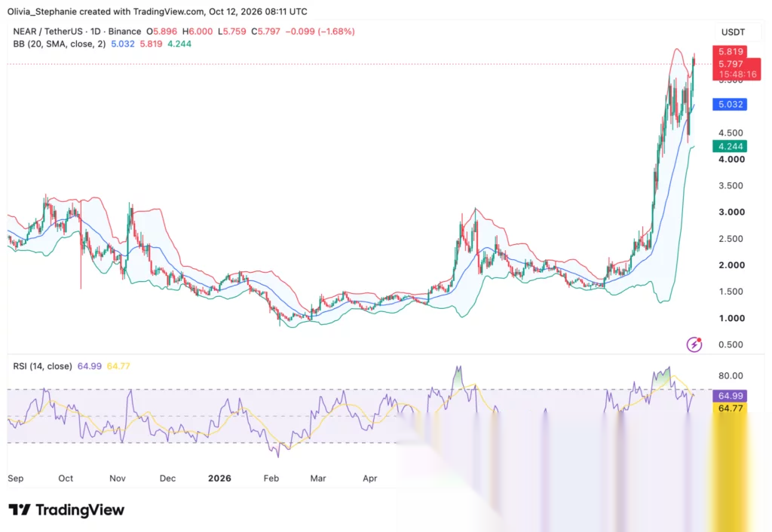Click the RSI (14, close) indicator label
Image resolution: width=772 pixels, height=532 pixels.
42,366
